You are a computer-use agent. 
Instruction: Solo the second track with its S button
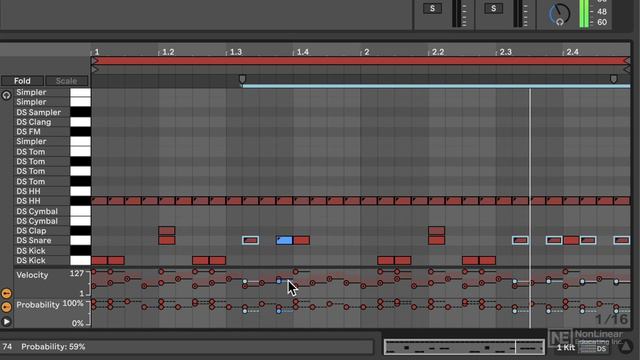pyautogui.click(x=493, y=8)
